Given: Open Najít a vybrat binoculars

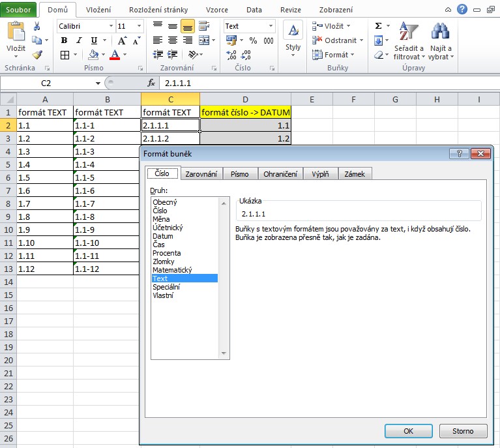Looking at the screenshot, I should point(441,40).
